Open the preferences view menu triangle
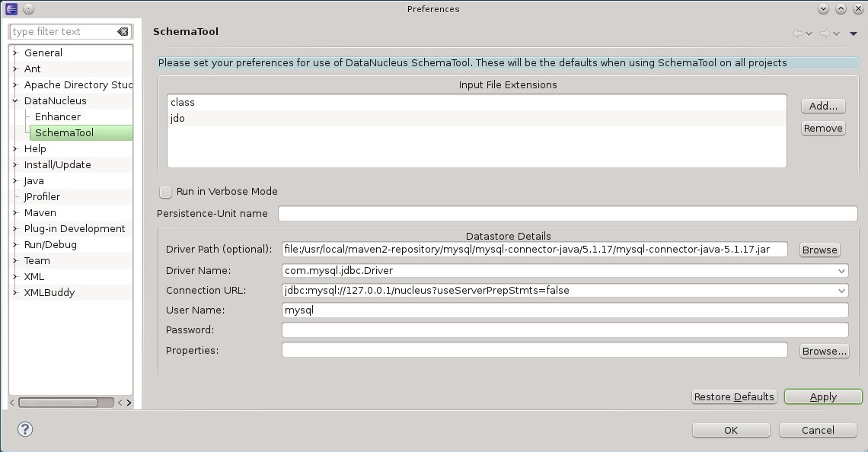 point(854,33)
